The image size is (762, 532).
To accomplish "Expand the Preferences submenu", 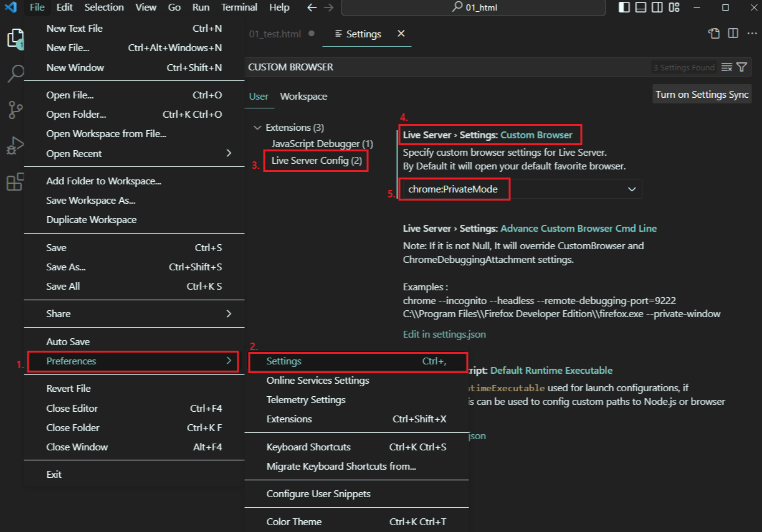I will click(x=133, y=361).
